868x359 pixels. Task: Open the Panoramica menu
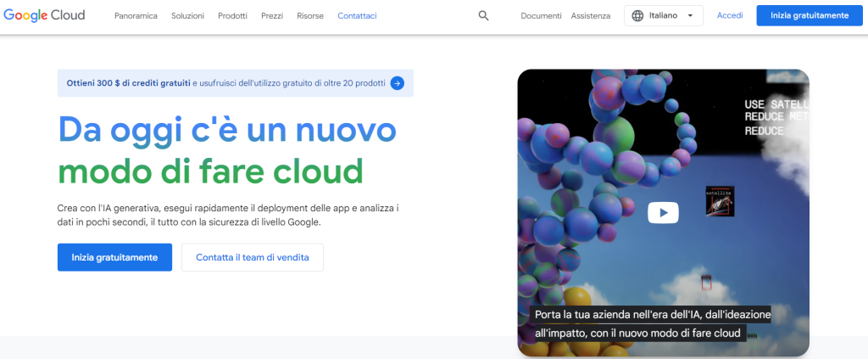(136, 16)
